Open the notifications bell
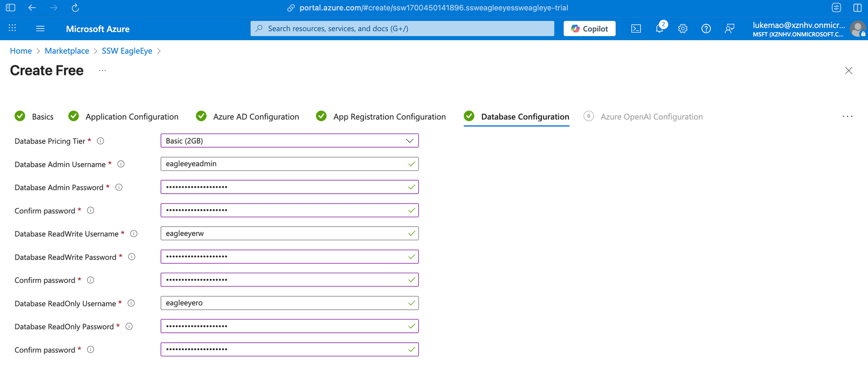Viewport: 868px width, 368px height. [x=660, y=28]
